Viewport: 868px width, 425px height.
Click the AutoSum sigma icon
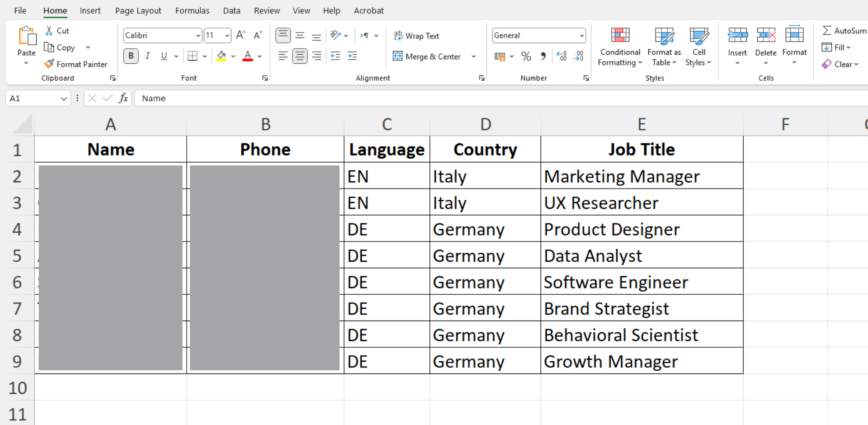click(x=827, y=31)
